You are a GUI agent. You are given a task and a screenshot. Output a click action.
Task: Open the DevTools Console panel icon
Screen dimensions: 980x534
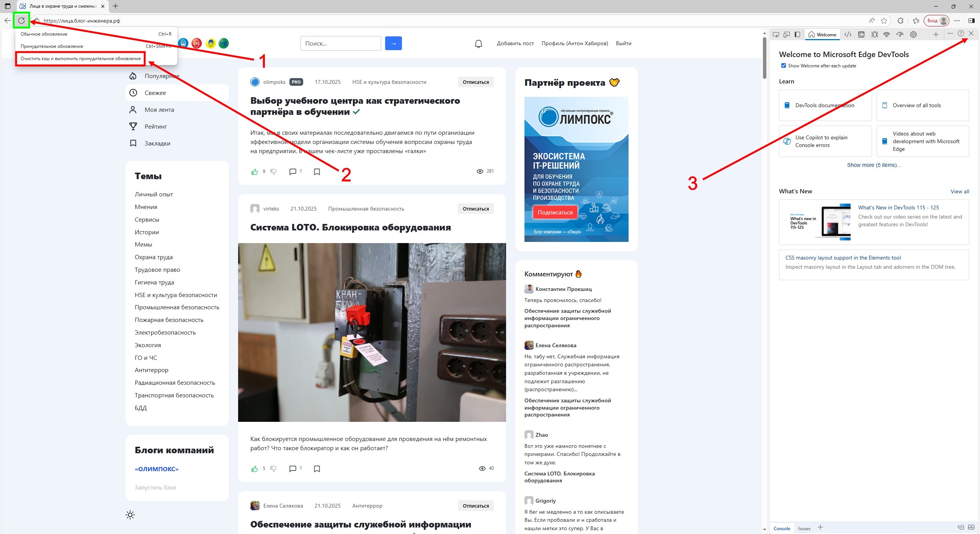861,34
